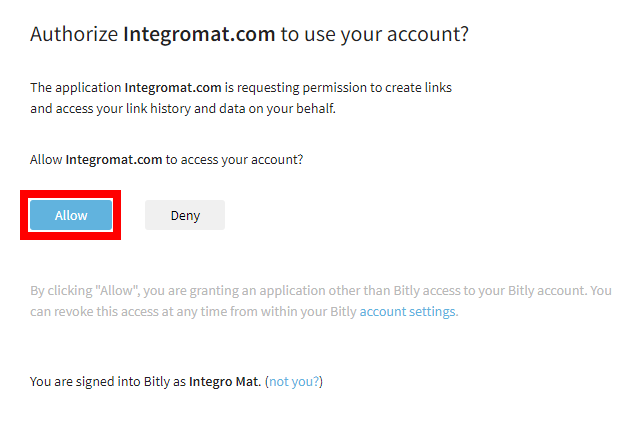Viewport: 642px width, 444px height.
Task: Click the word "Authorize" in the title
Action: 74,34
